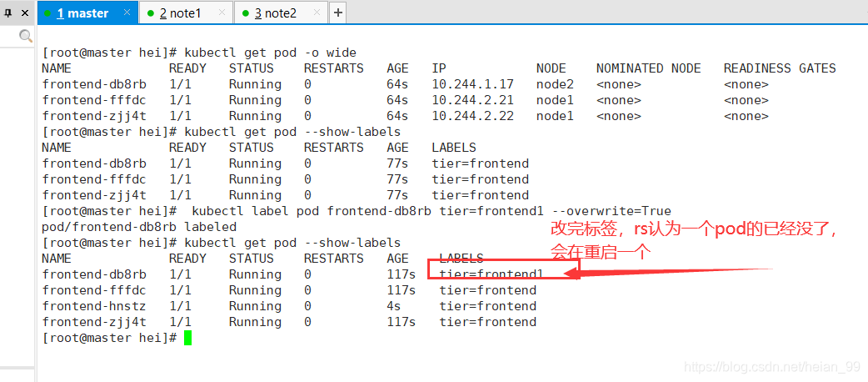
Task: Click pod name frontend-hnstz
Action: tap(94, 306)
